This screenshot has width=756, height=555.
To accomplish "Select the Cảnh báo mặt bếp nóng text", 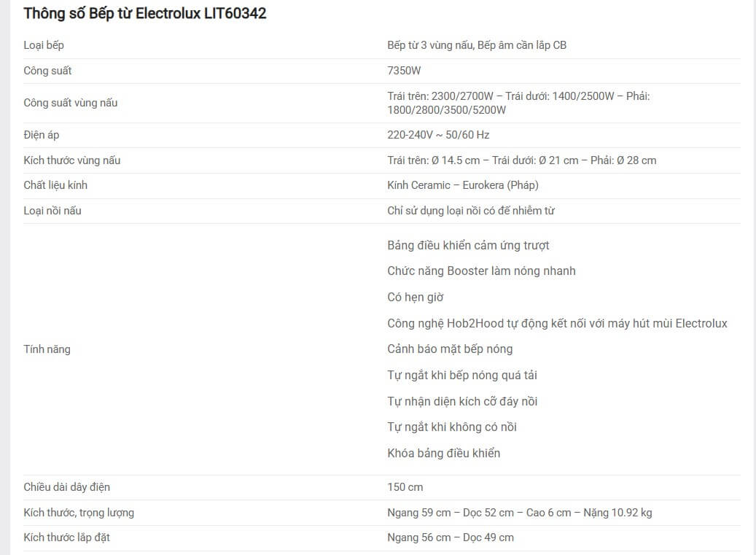I will (449, 349).
